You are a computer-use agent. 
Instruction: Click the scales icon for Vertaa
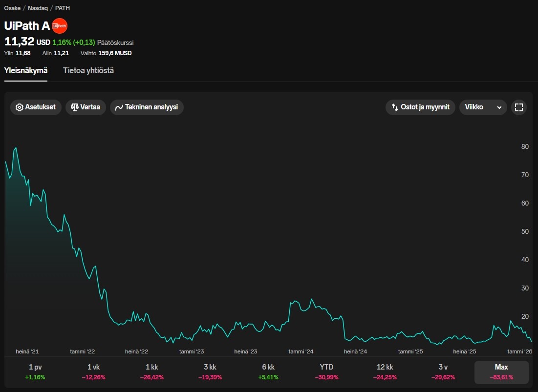tap(75, 107)
